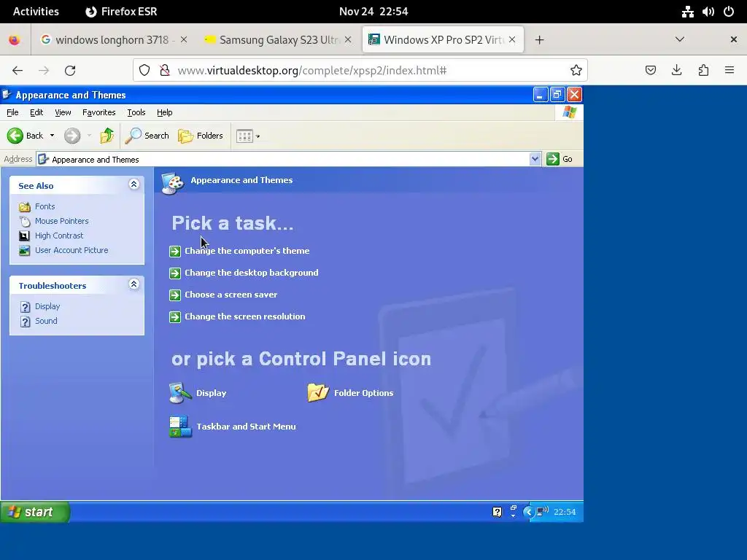This screenshot has height=560, width=747.
Task: Save page to Pocket icon
Action: [650, 71]
